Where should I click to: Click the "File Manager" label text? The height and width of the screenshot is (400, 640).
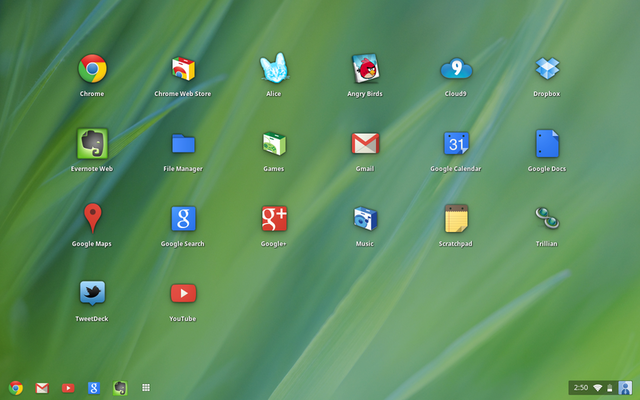(x=183, y=169)
